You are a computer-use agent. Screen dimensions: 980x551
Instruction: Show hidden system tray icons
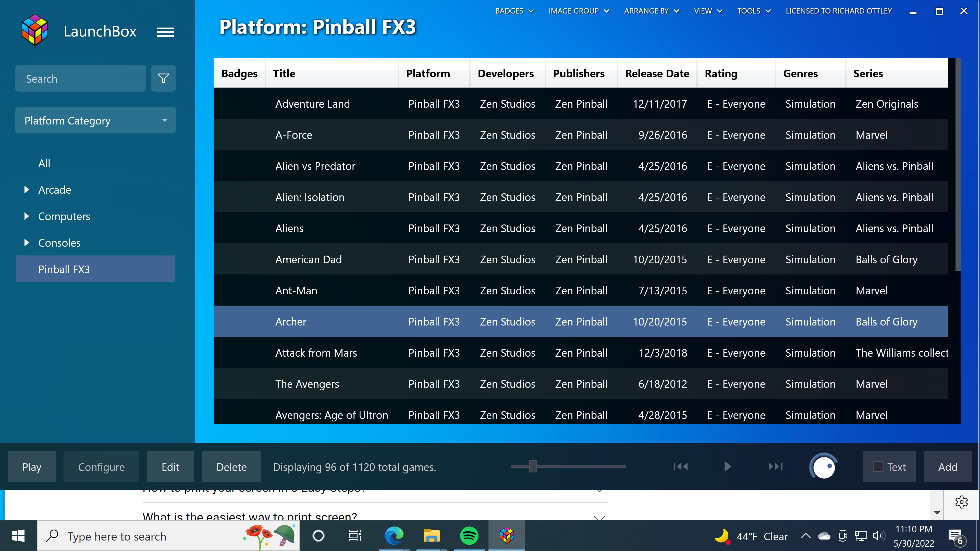(806, 536)
